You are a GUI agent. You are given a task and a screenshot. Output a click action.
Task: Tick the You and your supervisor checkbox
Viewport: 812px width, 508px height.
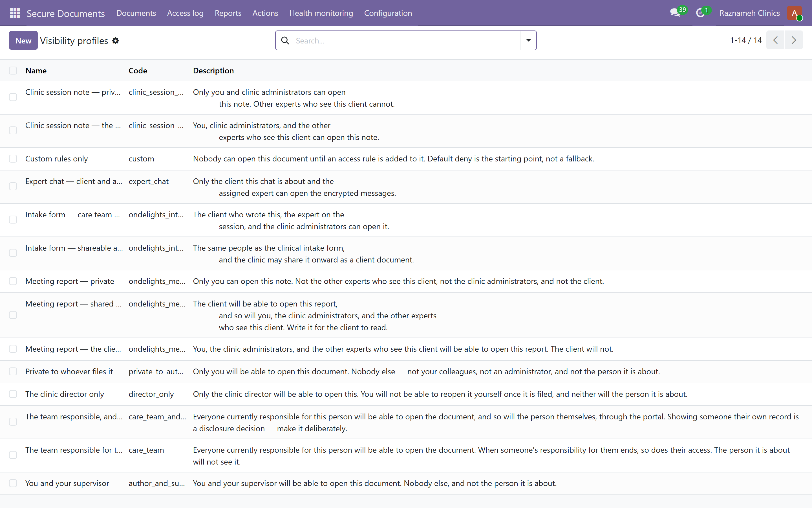coord(13,483)
